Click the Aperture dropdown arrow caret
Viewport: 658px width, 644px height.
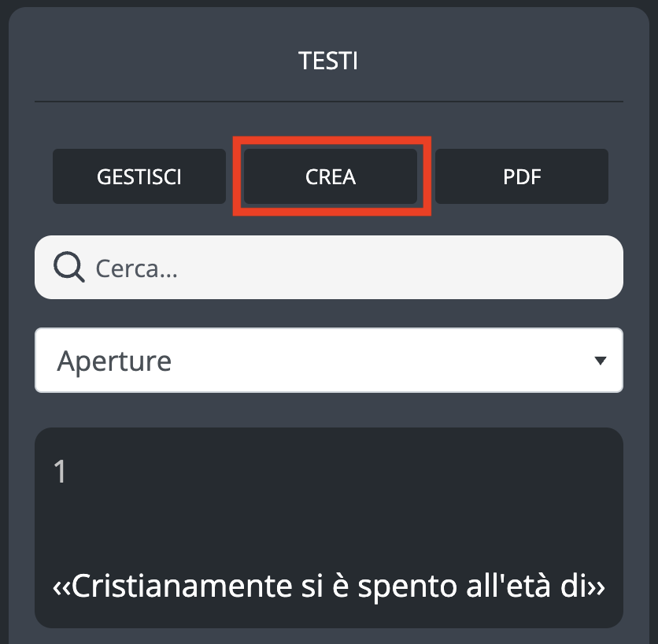[601, 361]
